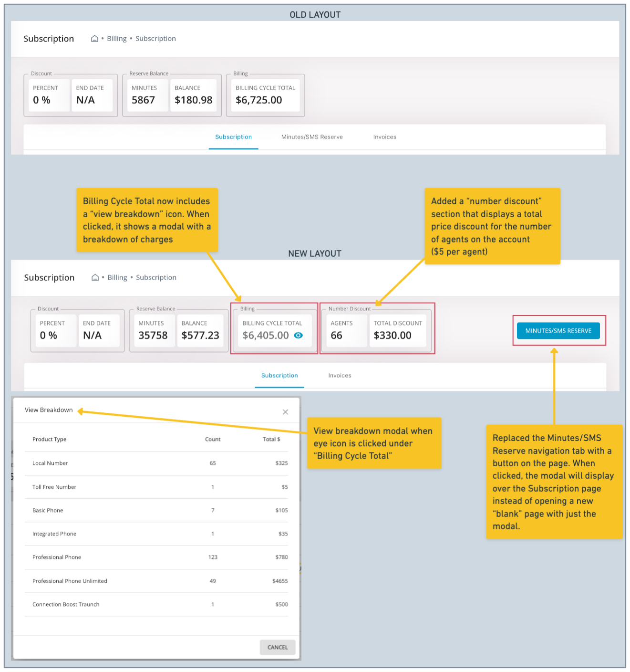Click Billing breadcrumb link in old layout
This screenshot has width=630, height=672.
[x=117, y=39]
